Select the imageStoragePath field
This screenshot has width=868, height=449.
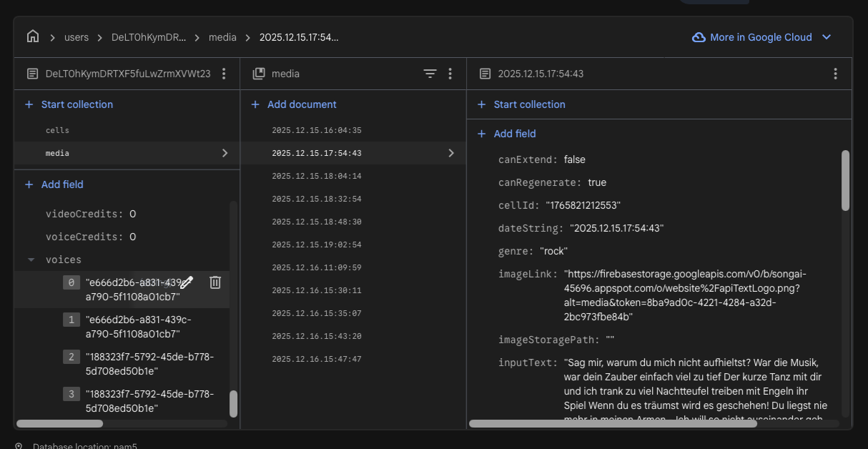[x=556, y=340]
